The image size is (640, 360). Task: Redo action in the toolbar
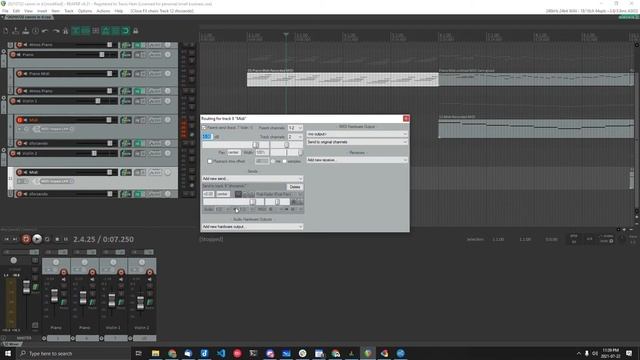click(x=56, y=31)
